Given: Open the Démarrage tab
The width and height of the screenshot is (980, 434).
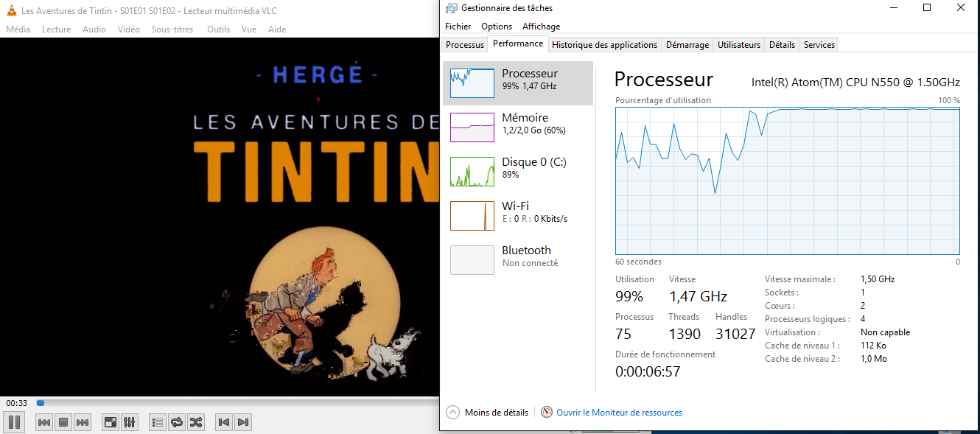Looking at the screenshot, I should 687,45.
